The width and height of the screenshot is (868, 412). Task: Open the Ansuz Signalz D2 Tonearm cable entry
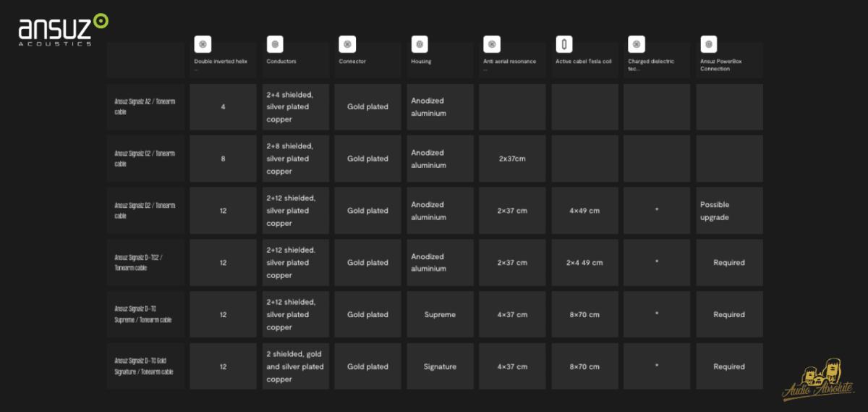pyautogui.click(x=145, y=211)
